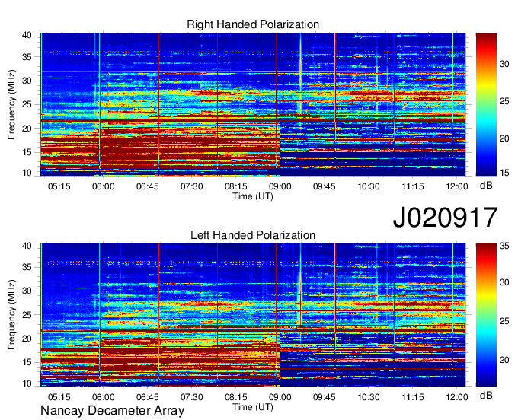Click 07:30 tick under right-handed plot
The image size is (518, 420).
point(192,186)
